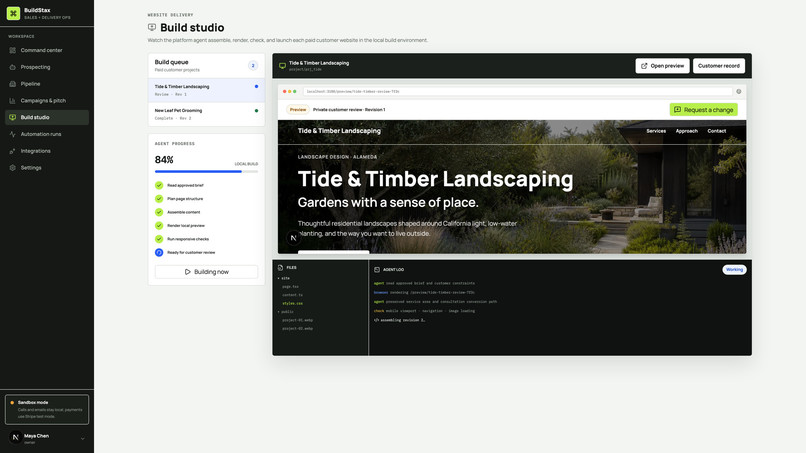Click the 'Plan page structure' check mark
This screenshot has height=453, width=806.
[x=159, y=198]
